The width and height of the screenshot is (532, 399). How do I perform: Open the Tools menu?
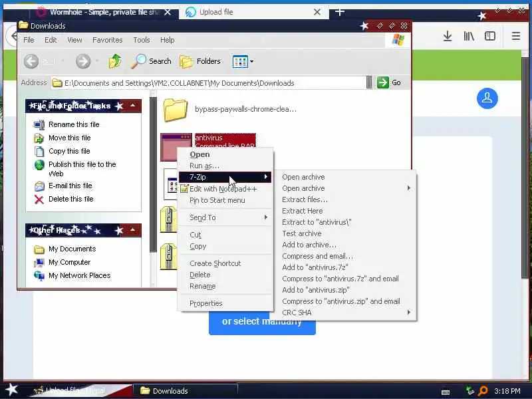[x=142, y=40]
